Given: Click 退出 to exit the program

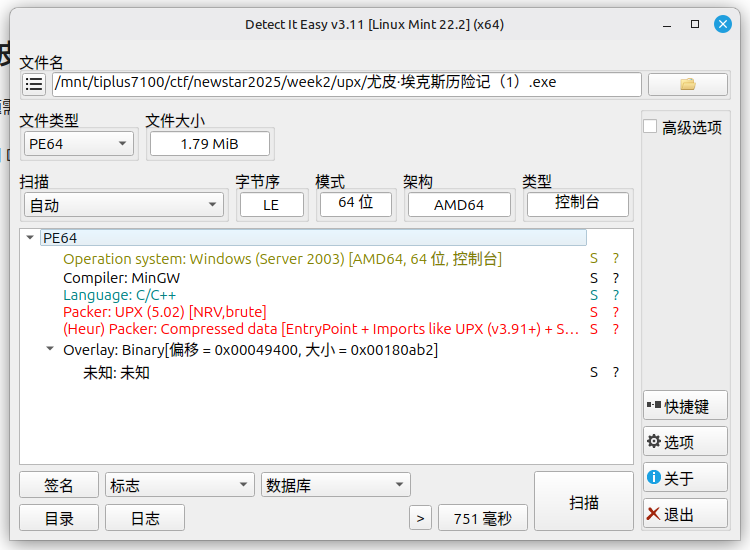Looking at the screenshot, I should [685, 514].
